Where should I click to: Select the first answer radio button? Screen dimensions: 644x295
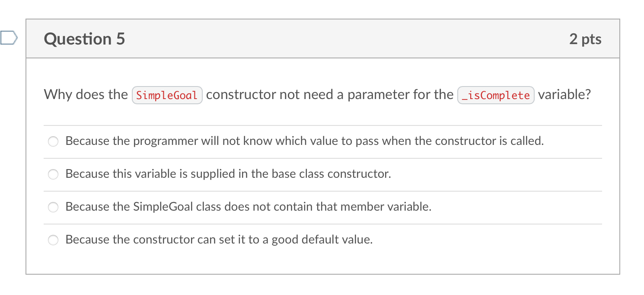[x=53, y=141]
